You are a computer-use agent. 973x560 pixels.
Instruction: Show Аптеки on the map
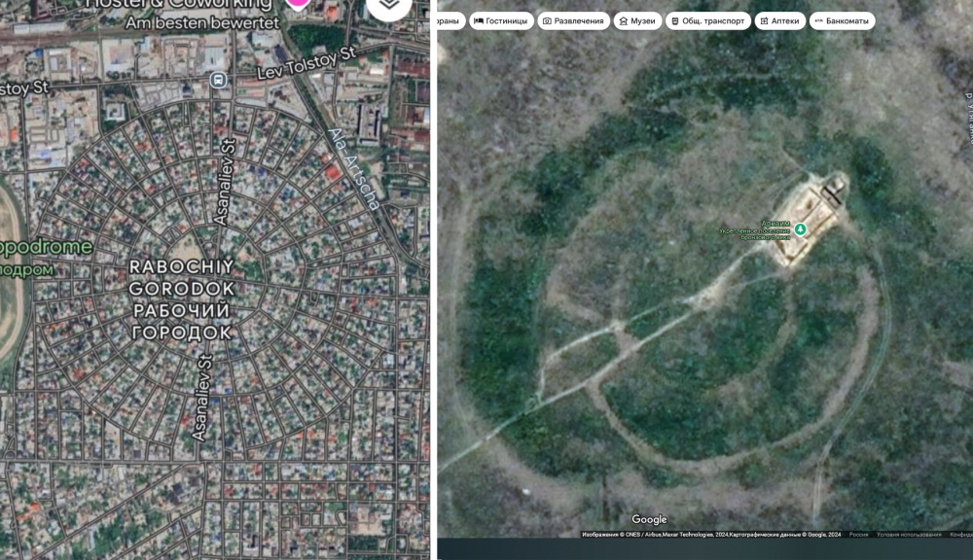coord(780,21)
